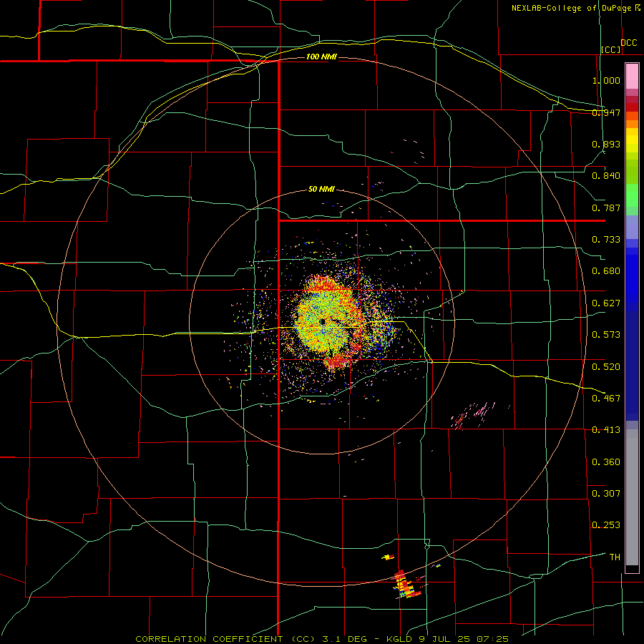Click the 0.627 legend value

pyautogui.click(x=606, y=303)
